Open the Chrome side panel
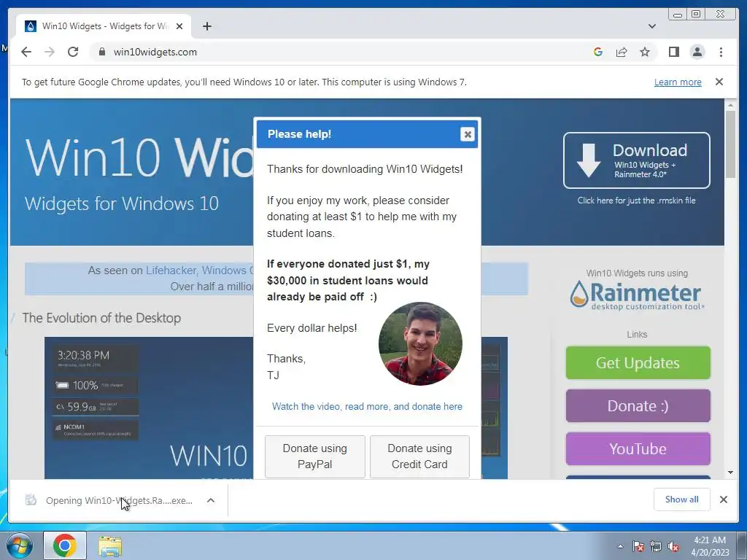 (x=673, y=52)
